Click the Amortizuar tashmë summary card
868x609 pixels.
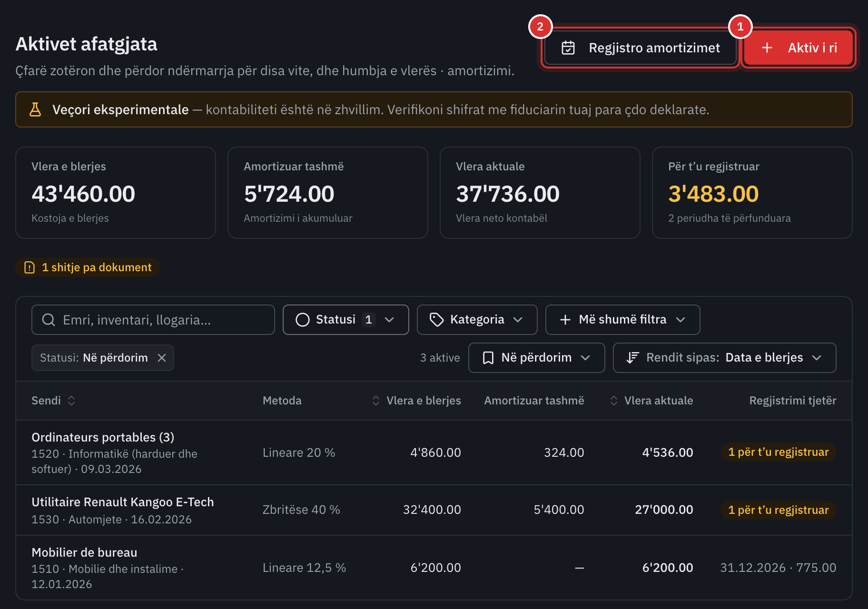(328, 193)
